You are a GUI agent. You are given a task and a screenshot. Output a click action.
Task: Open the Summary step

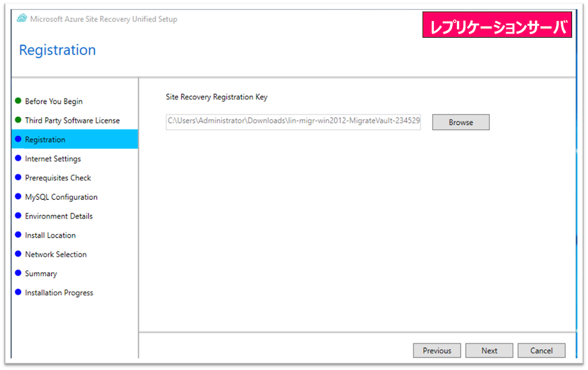click(41, 274)
